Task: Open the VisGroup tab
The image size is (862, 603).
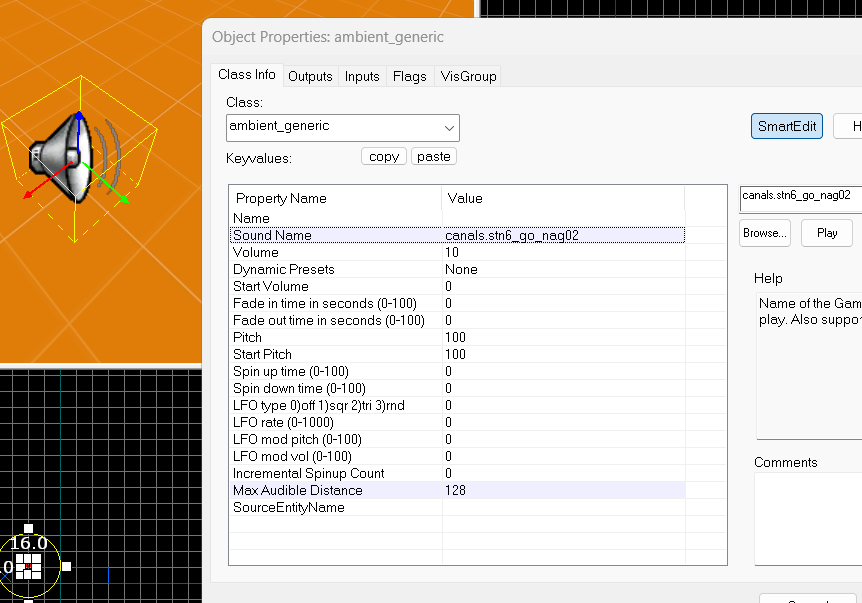Action: coord(468,76)
